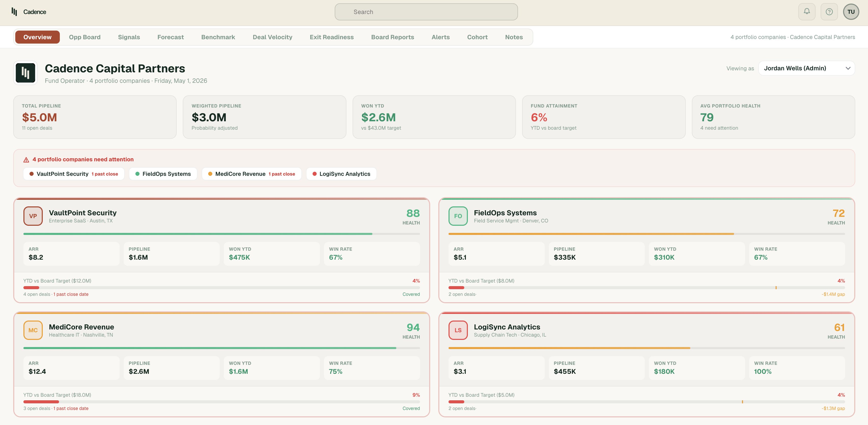This screenshot has width=868, height=425.
Task: Open LogiSync Analytics company title
Action: point(507,327)
